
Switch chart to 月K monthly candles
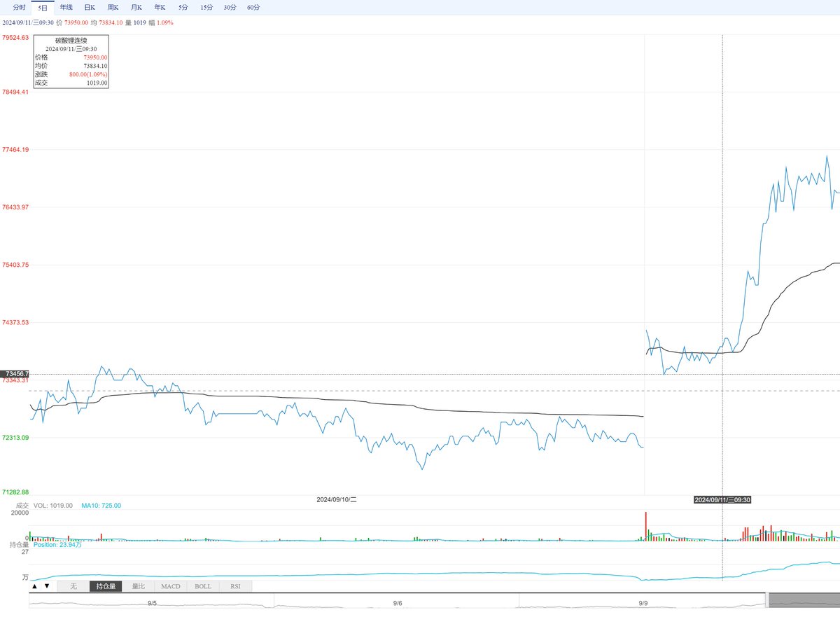click(136, 7)
